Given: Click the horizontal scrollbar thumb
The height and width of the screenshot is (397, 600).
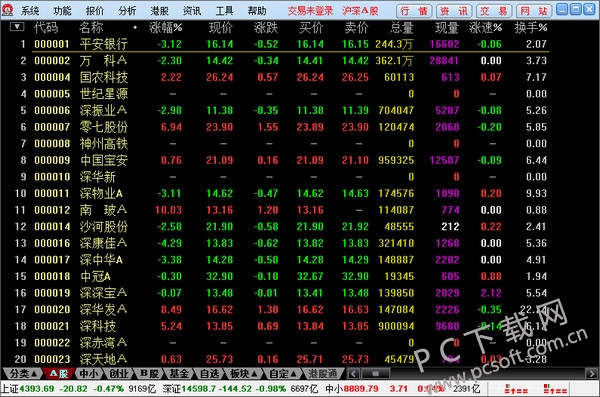Looking at the screenshot, I should (x=375, y=373).
